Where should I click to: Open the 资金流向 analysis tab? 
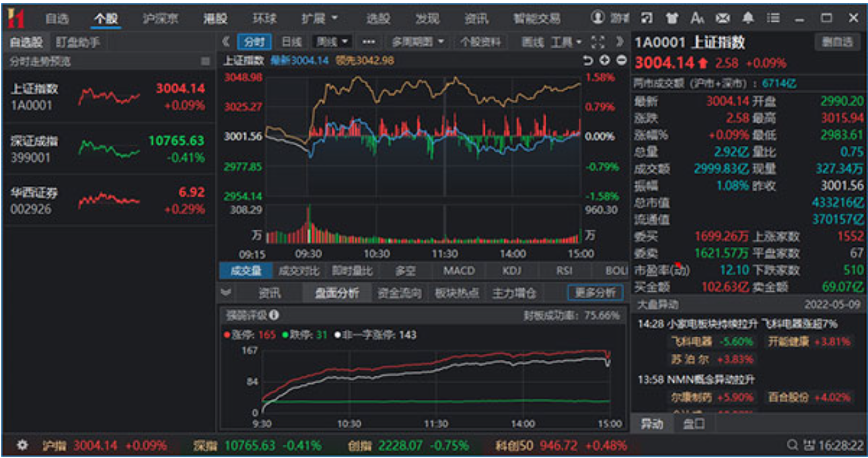pyautogui.click(x=402, y=292)
